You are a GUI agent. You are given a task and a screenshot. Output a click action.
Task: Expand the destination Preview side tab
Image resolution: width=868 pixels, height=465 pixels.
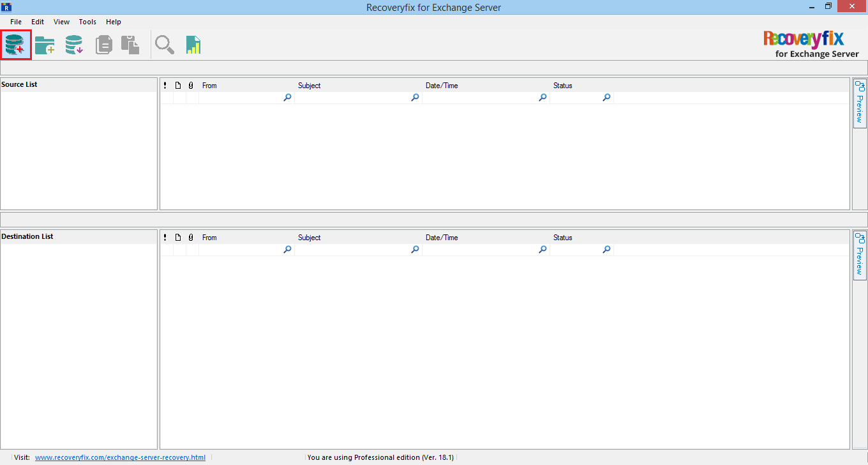point(859,255)
